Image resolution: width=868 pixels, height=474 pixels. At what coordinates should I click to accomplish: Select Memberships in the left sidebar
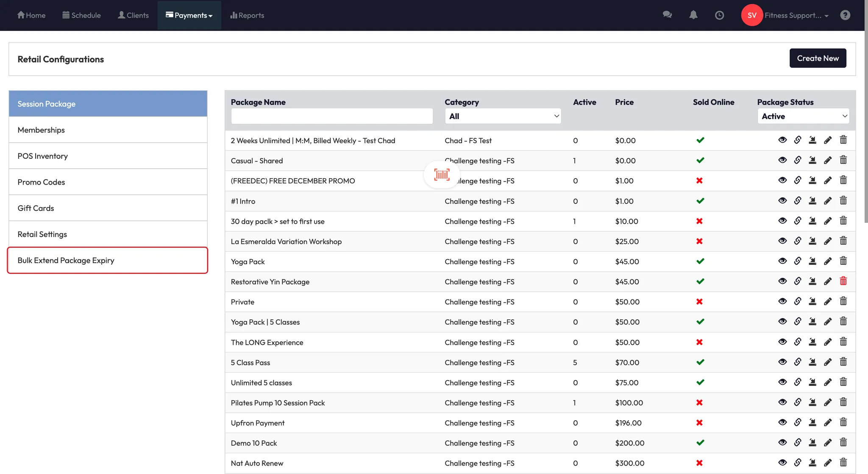point(108,130)
